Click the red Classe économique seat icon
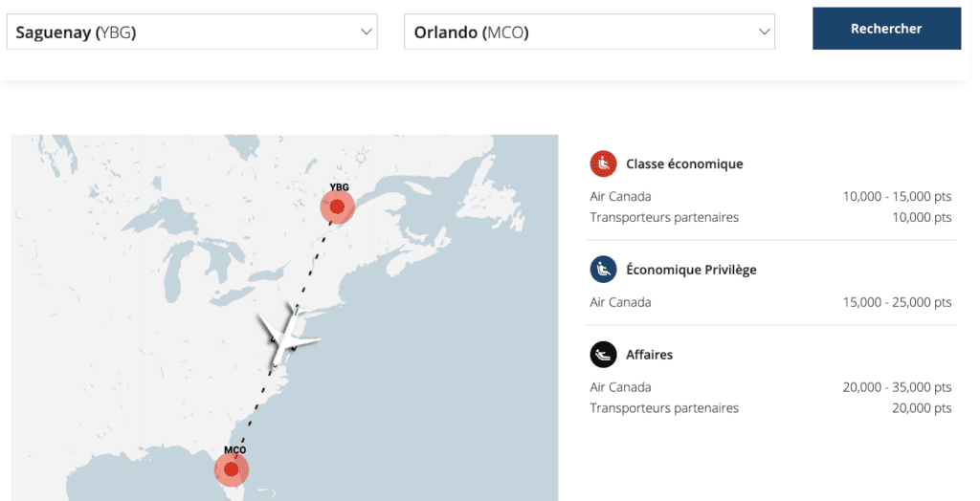The image size is (980, 501). [x=603, y=163]
